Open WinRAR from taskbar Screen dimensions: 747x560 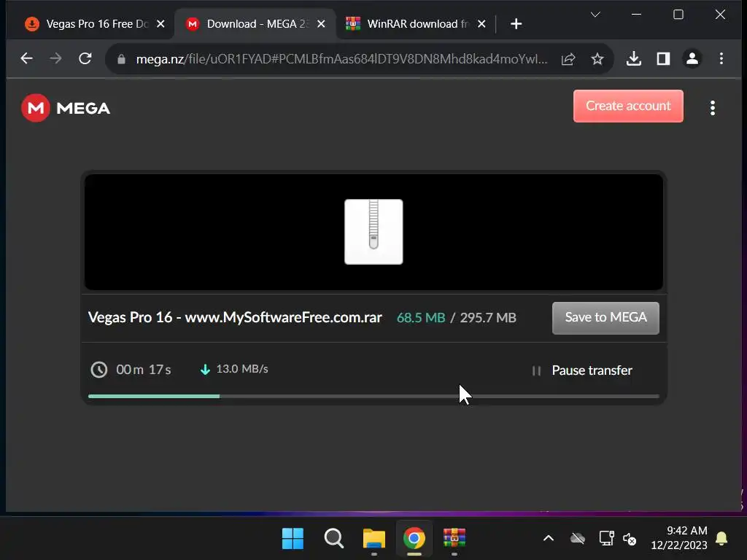click(454, 539)
